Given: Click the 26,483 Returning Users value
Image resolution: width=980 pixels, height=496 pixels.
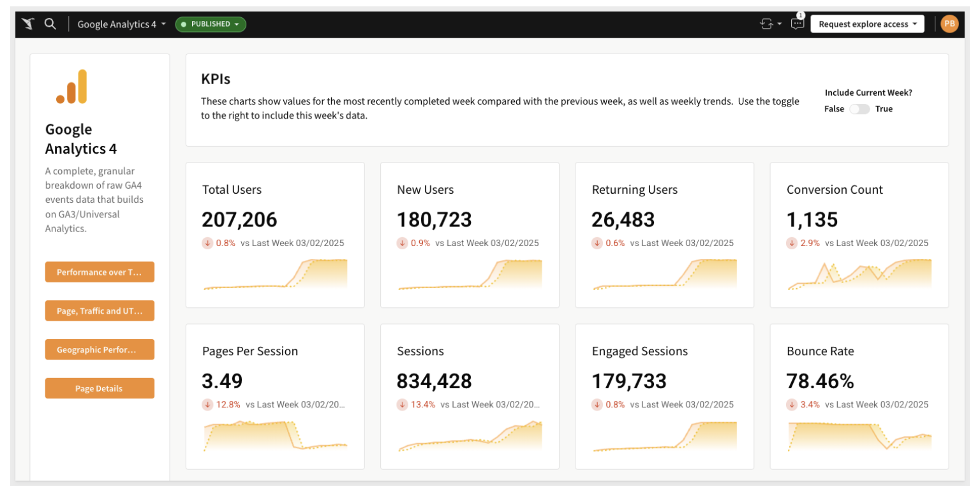Looking at the screenshot, I should tap(623, 219).
